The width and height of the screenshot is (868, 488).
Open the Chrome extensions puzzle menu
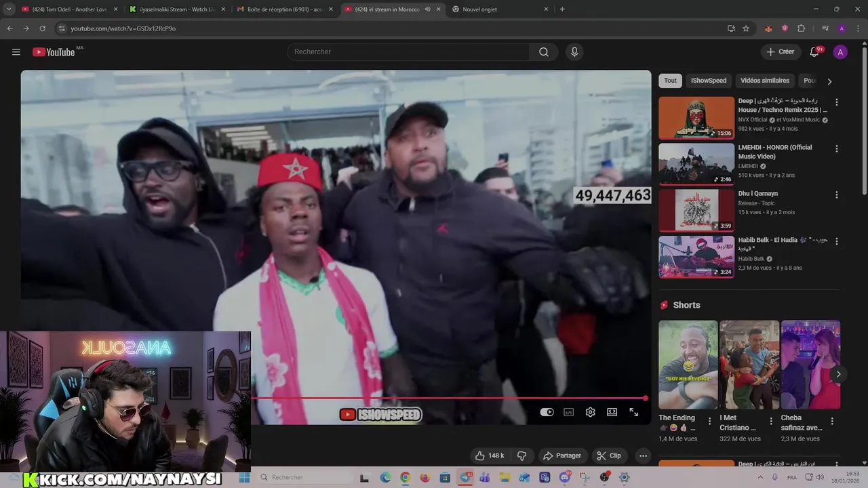pyautogui.click(x=801, y=28)
